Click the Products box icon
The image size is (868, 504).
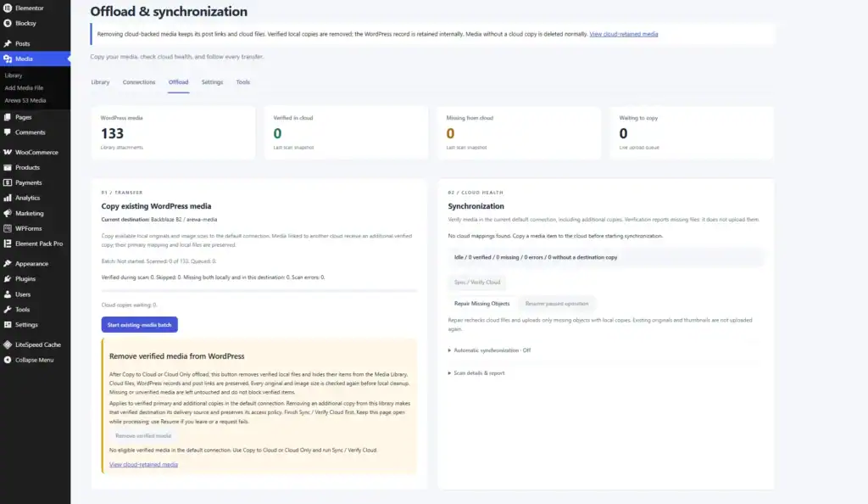[7, 167]
